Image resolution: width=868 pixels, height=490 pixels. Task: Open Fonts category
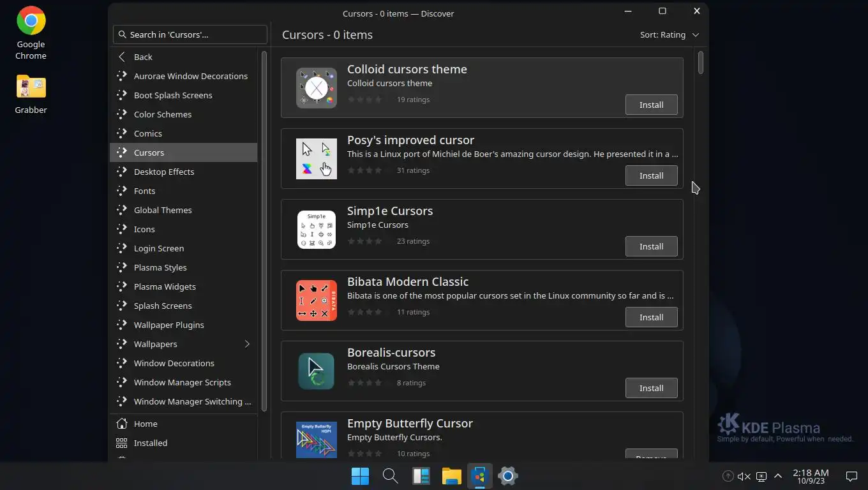(184, 191)
